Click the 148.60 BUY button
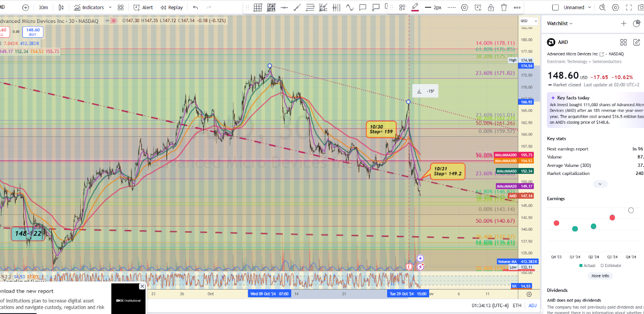644x314 pixels. [x=33, y=32]
